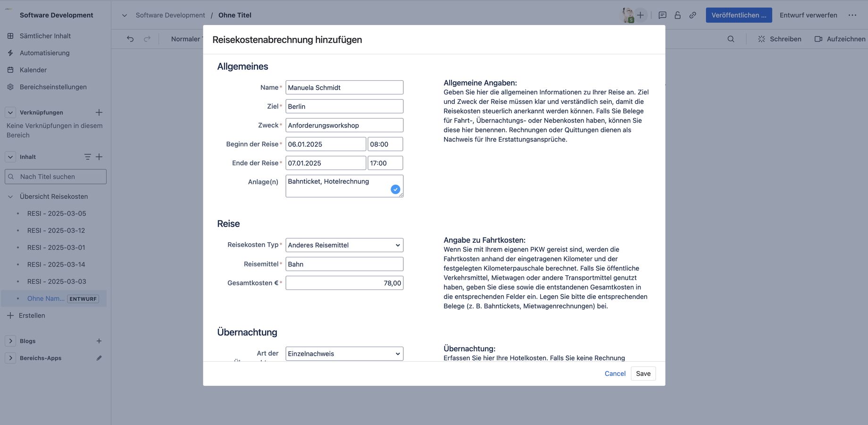The width and height of the screenshot is (868, 425).
Task: Edit Beginn der Reise date 06.01.2025
Action: 325,144
